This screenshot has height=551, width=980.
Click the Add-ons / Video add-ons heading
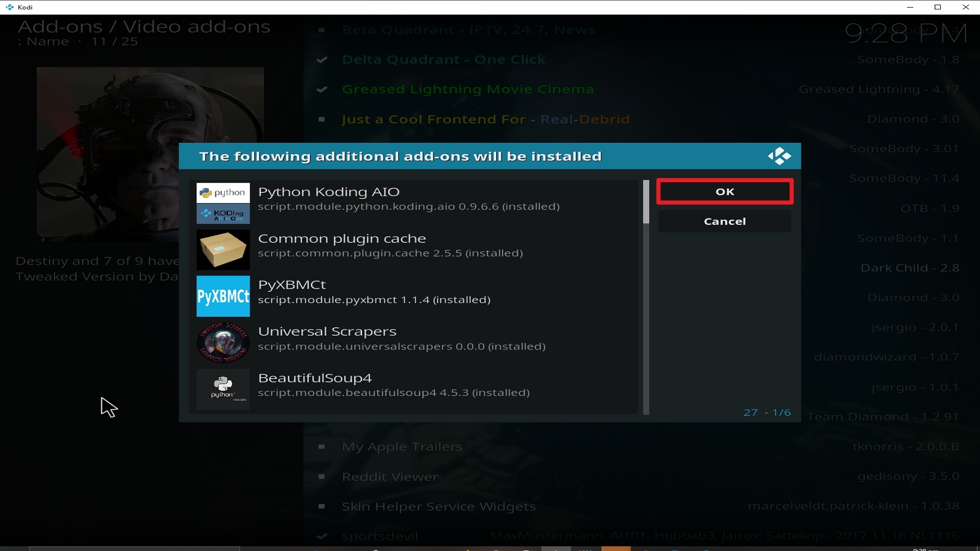click(x=144, y=27)
